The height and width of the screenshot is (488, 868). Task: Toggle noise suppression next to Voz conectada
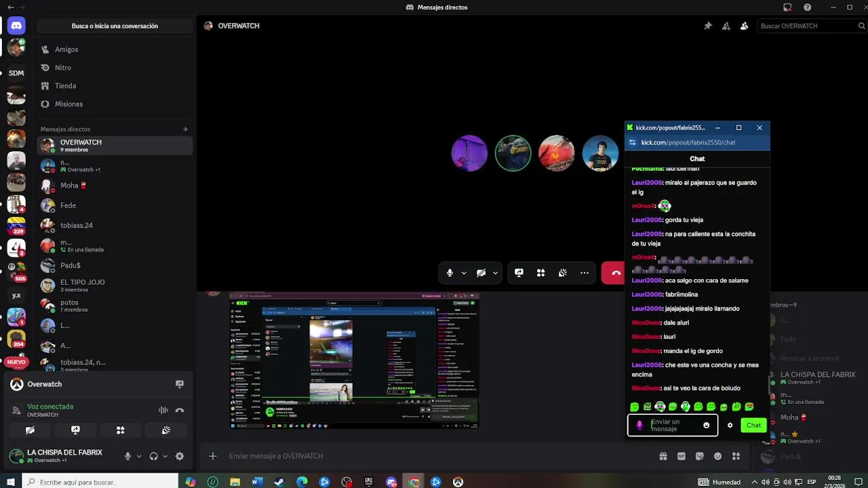[163, 410]
